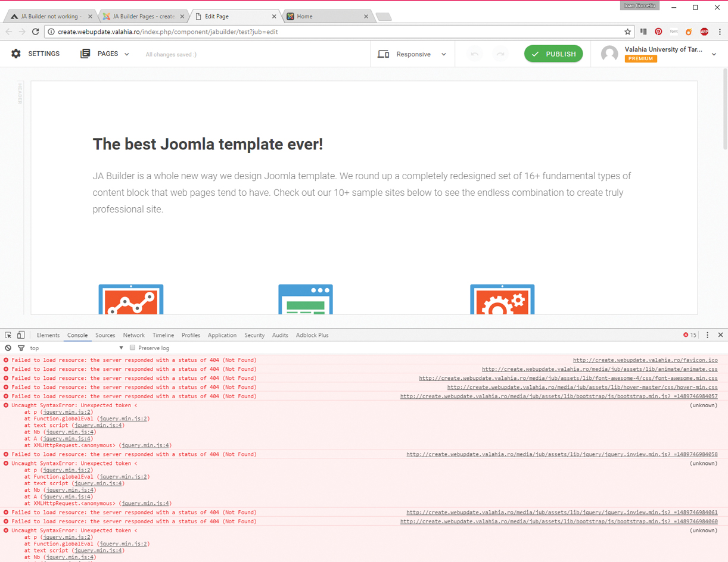Select the Console tab in DevTools
The width and height of the screenshot is (728, 562).
tap(77, 335)
